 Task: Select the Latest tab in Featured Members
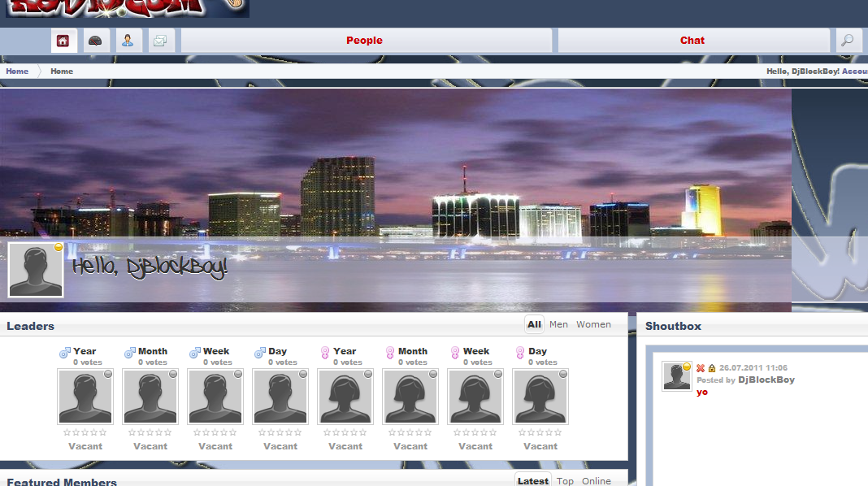532,480
